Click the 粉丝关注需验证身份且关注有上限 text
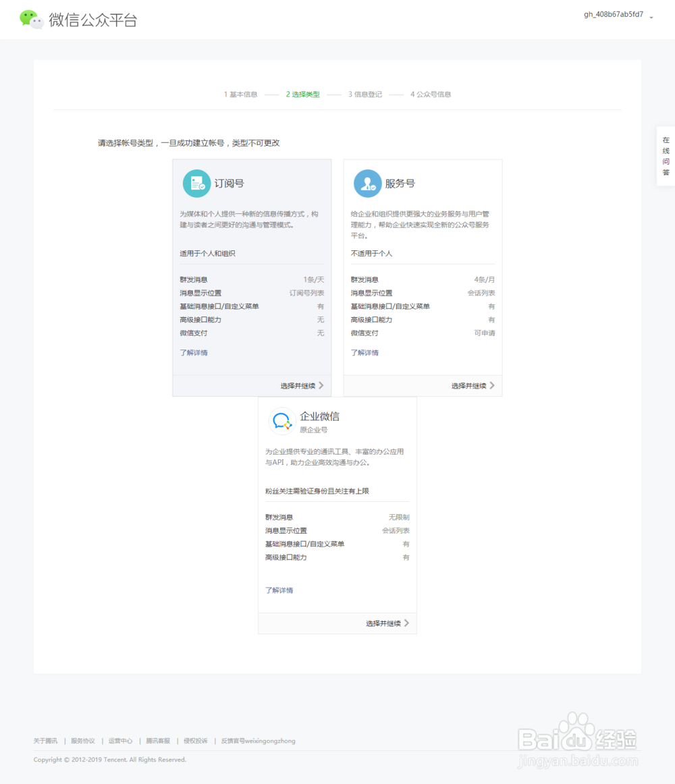 point(317,491)
